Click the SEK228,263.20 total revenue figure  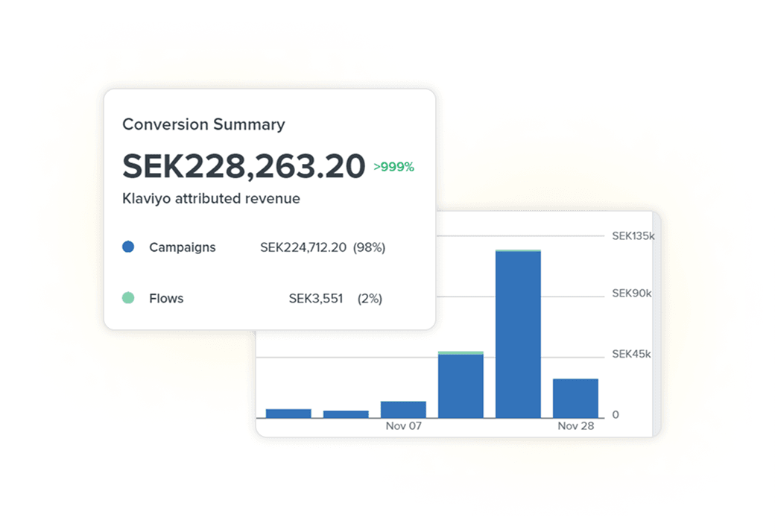pyautogui.click(x=244, y=166)
